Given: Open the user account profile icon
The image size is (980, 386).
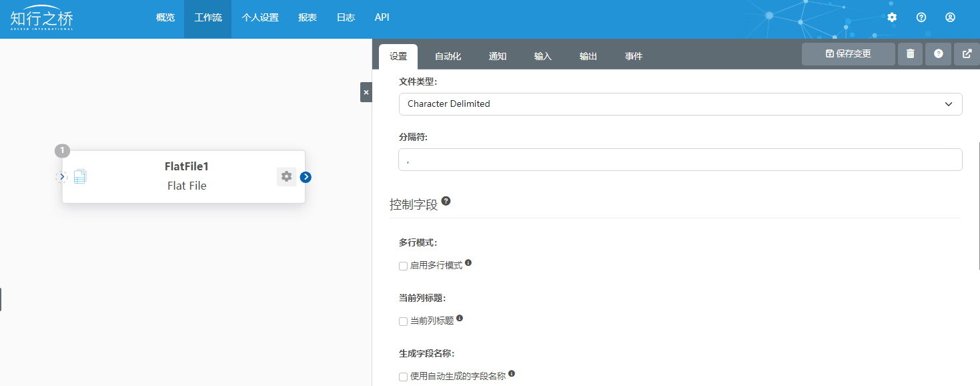Looking at the screenshot, I should click(951, 17).
